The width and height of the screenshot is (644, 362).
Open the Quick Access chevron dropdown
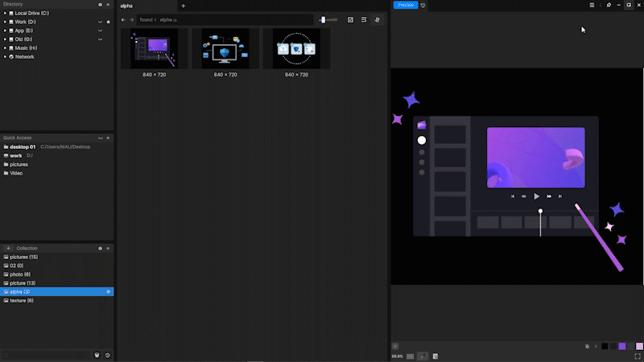click(x=100, y=138)
